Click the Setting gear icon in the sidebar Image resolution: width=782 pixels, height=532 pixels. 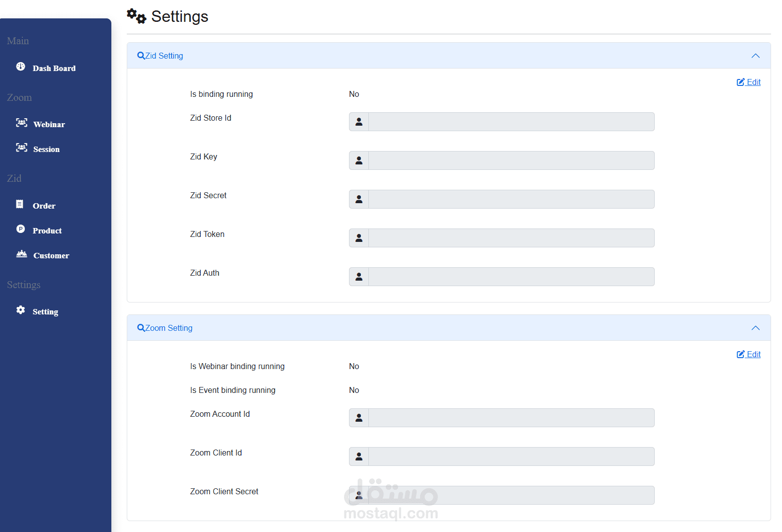tap(20, 310)
